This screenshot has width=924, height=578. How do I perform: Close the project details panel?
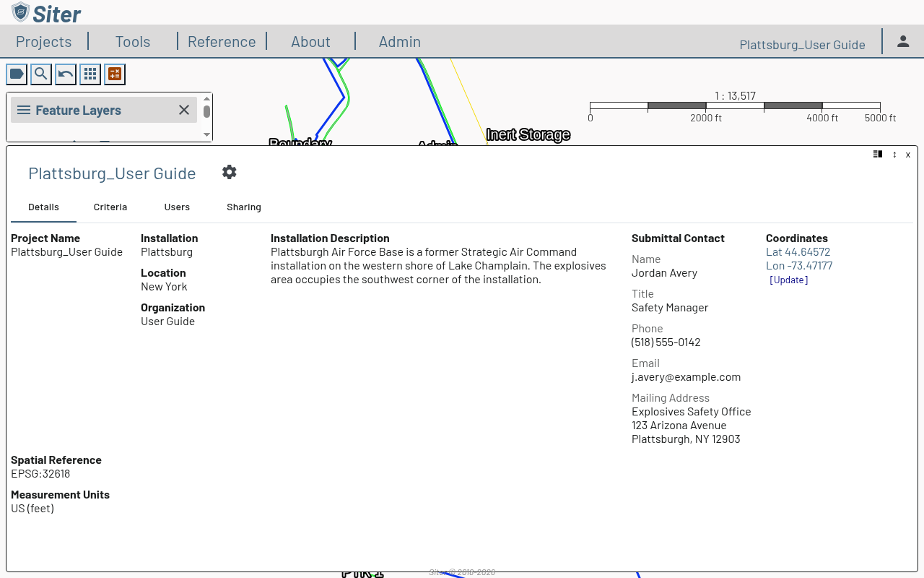pyautogui.click(x=908, y=155)
